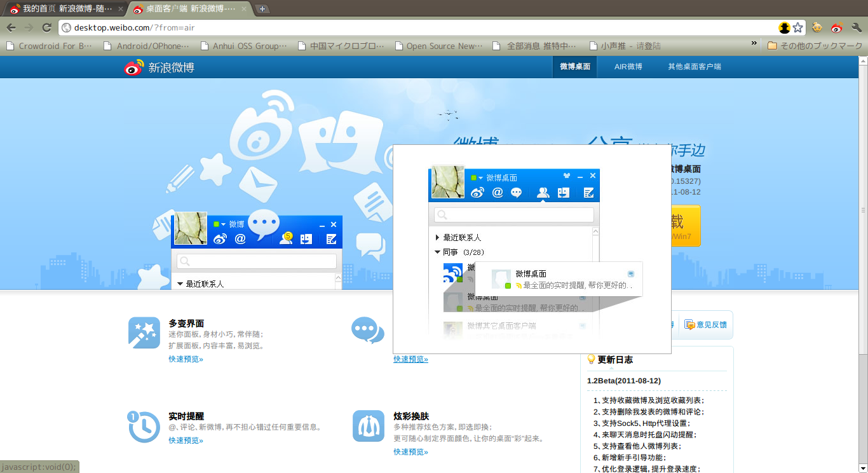Click the black hat icon in address bar
Image resolution: width=868 pixels, height=473 pixels.
click(x=785, y=27)
